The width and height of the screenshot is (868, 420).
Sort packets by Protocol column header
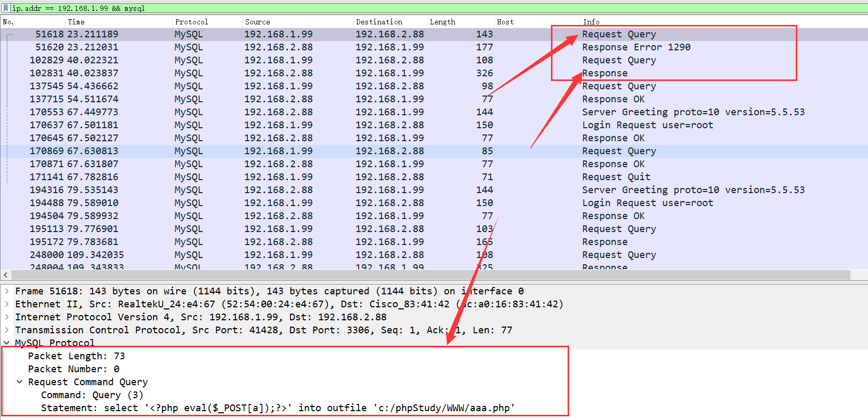tap(207, 22)
